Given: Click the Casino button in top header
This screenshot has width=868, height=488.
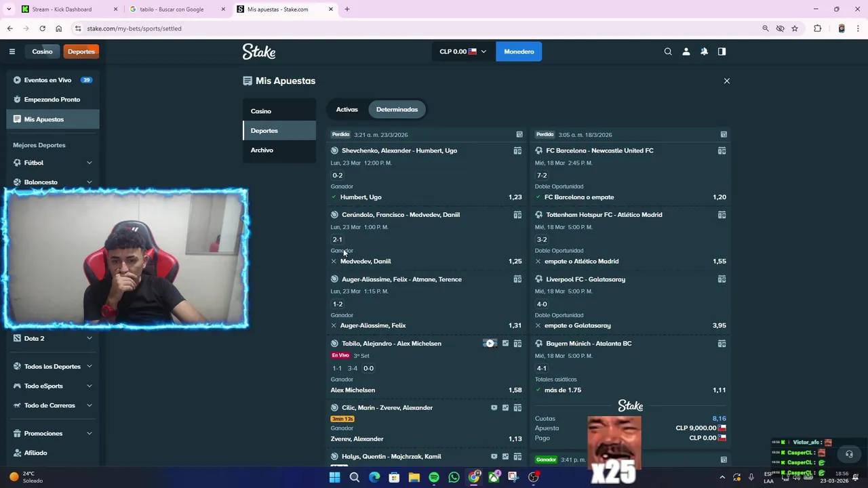Looking at the screenshot, I should pos(42,52).
